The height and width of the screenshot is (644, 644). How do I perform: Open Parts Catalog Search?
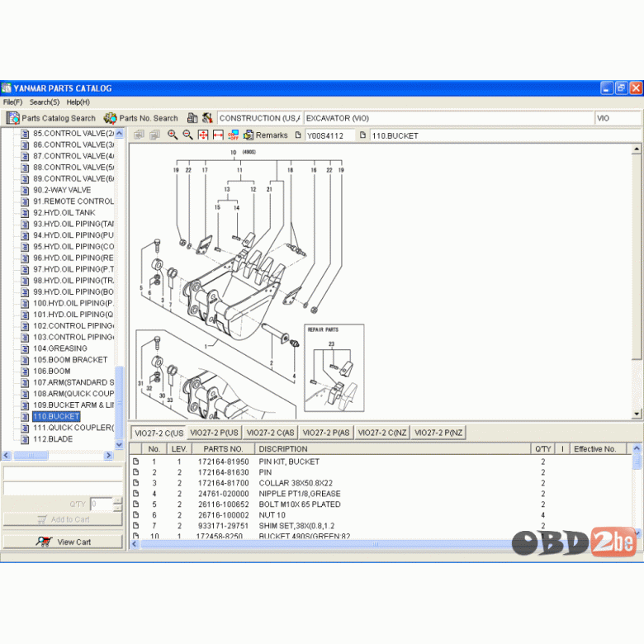point(50,118)
